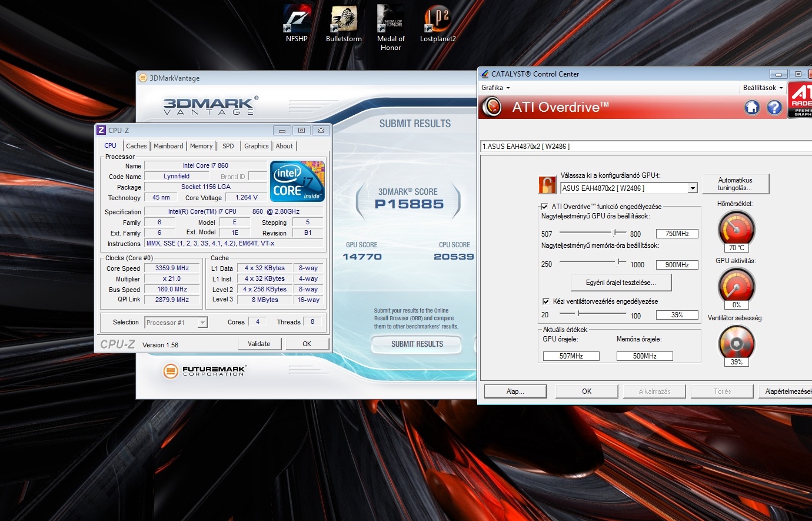
Task: Click the Code Name Lynnfield value
Action: click(x=177, y=176)
